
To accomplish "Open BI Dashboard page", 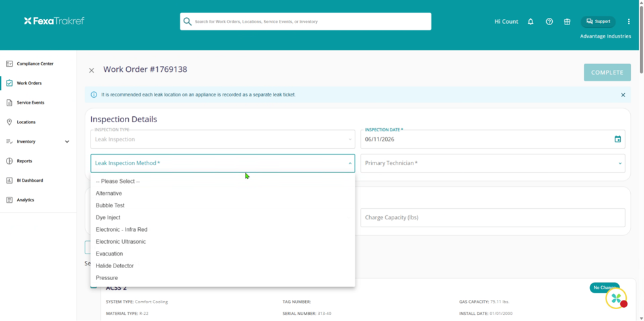I will [x=30, y=180].
